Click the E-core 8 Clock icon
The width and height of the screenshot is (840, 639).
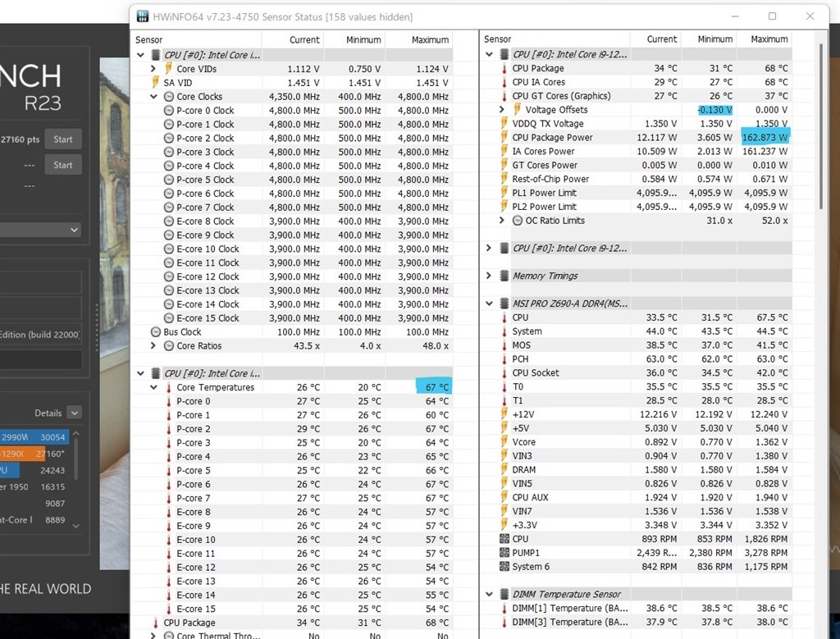pos(168,221)
